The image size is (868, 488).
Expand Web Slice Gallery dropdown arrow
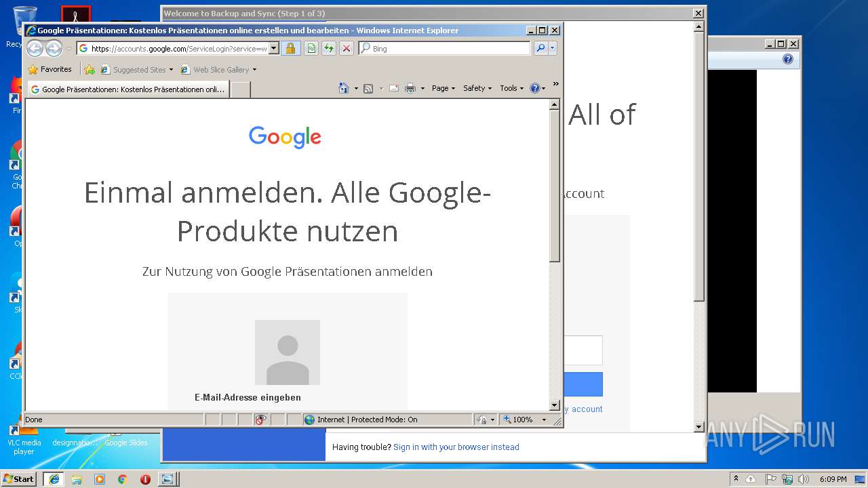click(x=255, y=70)
